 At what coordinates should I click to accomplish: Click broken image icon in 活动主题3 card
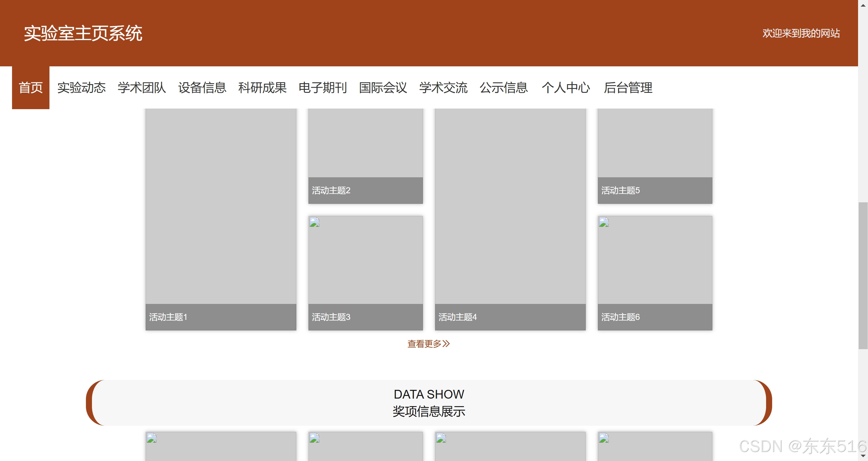tap(314, 223)
